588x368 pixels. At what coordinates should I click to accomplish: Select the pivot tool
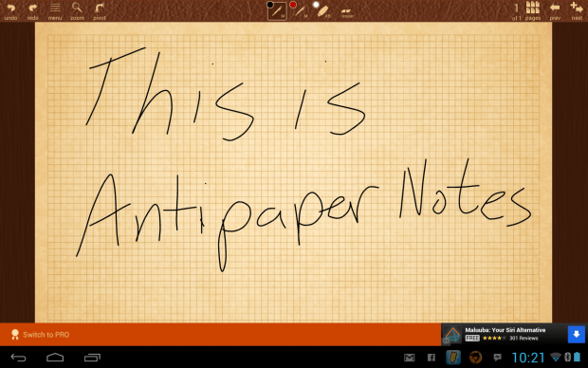100,10
